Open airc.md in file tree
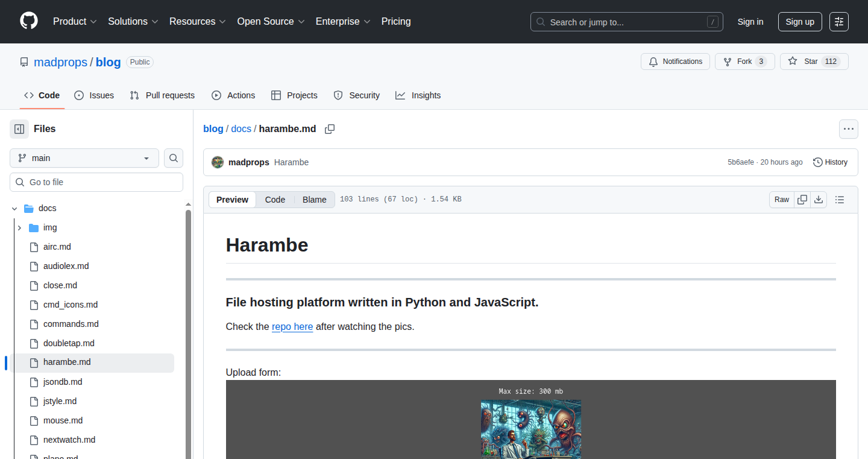The height and width of the screenshot is (459, 868). [57, 247]
